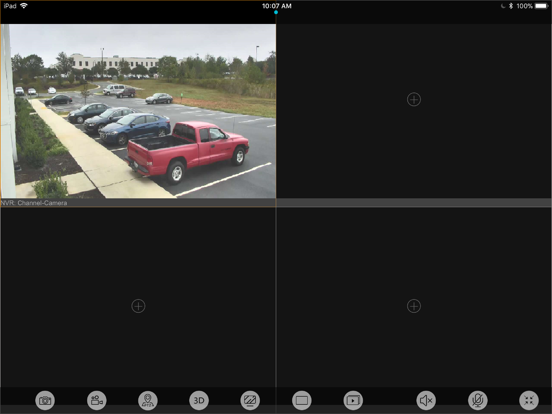Tap the full-screen collapse arrows icon
This screenshot has width=552, height=414.
point(529,400)
